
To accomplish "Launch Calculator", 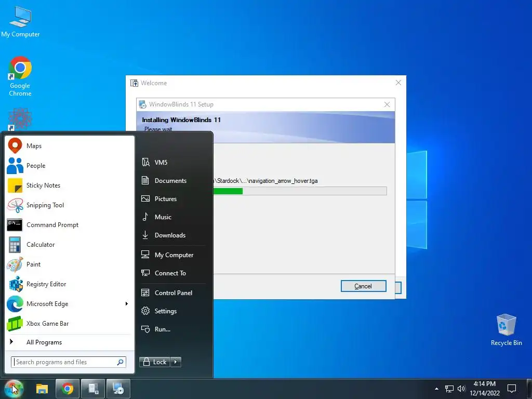I will [70, 244].
